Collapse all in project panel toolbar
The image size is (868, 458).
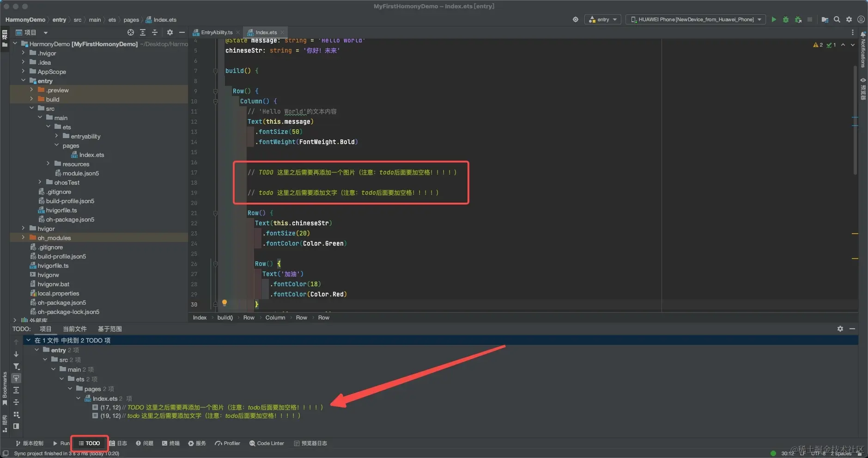click(x=155, y=32)
